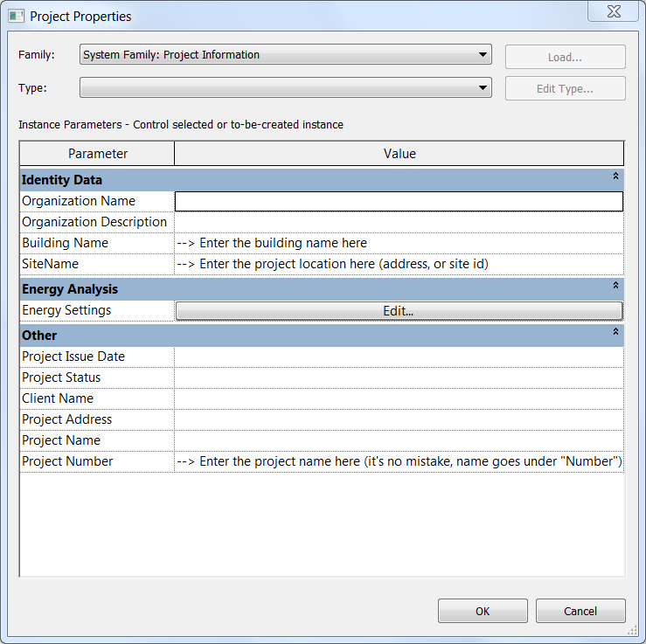Select the SiteName value text
646x644 pixels.
coord(333,264)
